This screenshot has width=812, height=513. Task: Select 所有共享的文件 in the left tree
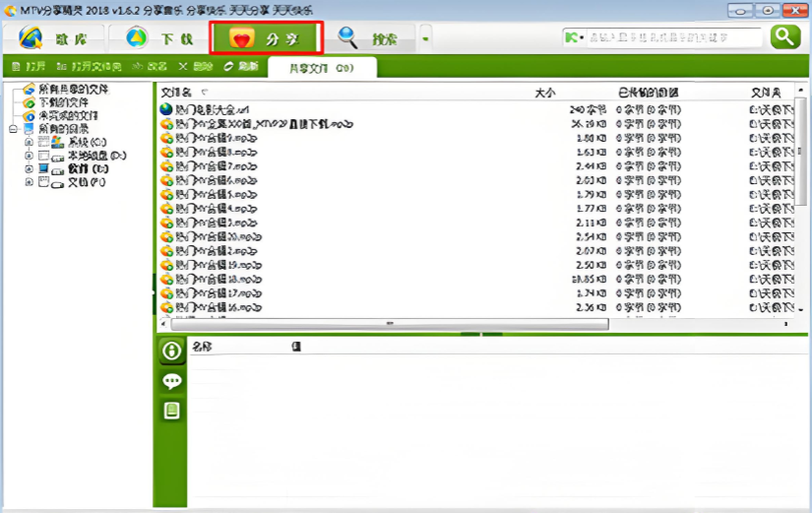click(73, 90)
